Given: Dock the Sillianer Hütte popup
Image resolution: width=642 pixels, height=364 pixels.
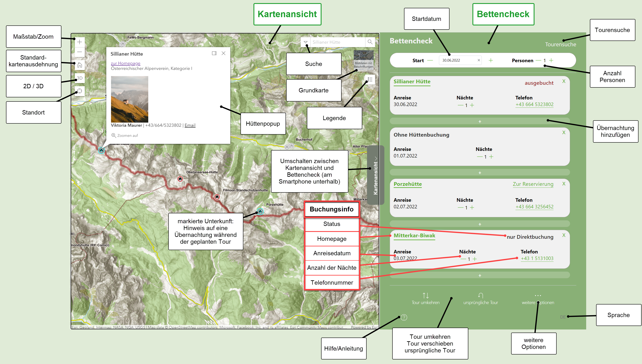Looking at the screenshot, I should pyautogui.click(x=214, y=53).
